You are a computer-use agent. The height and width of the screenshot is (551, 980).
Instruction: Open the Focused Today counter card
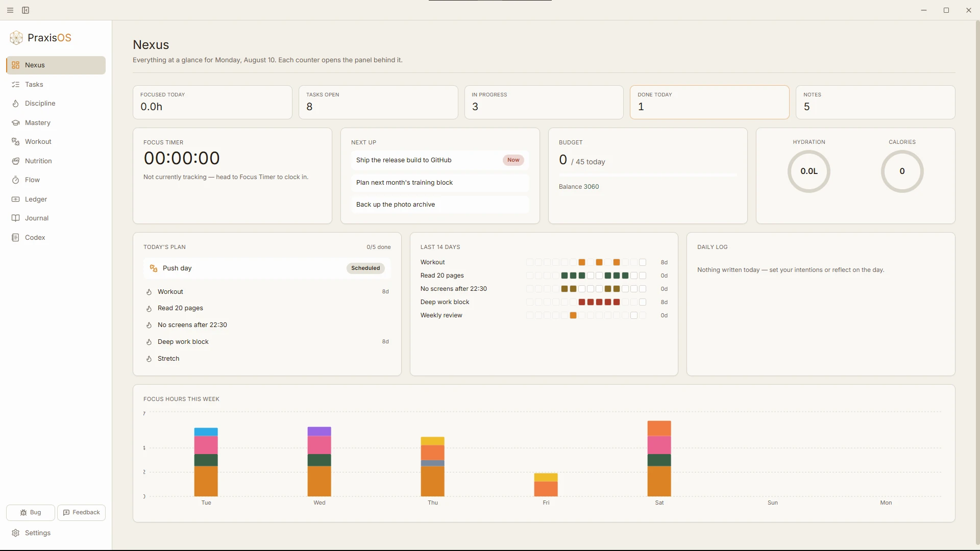(212, 103)
